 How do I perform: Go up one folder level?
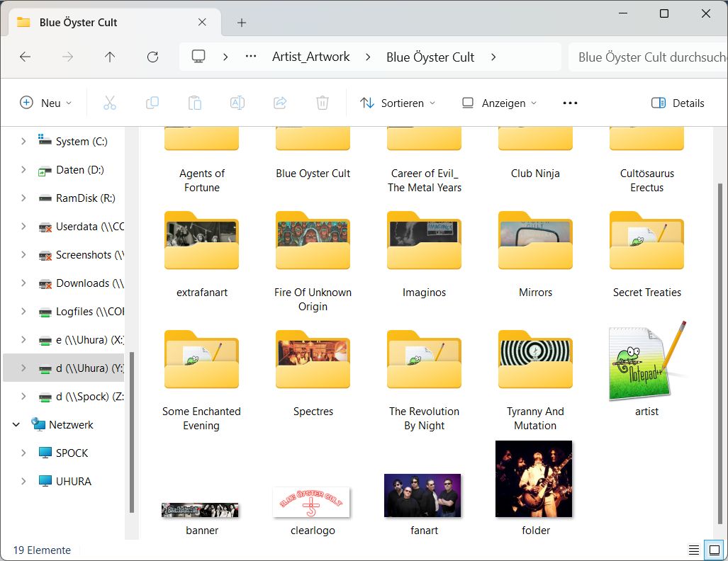[110, 57]
